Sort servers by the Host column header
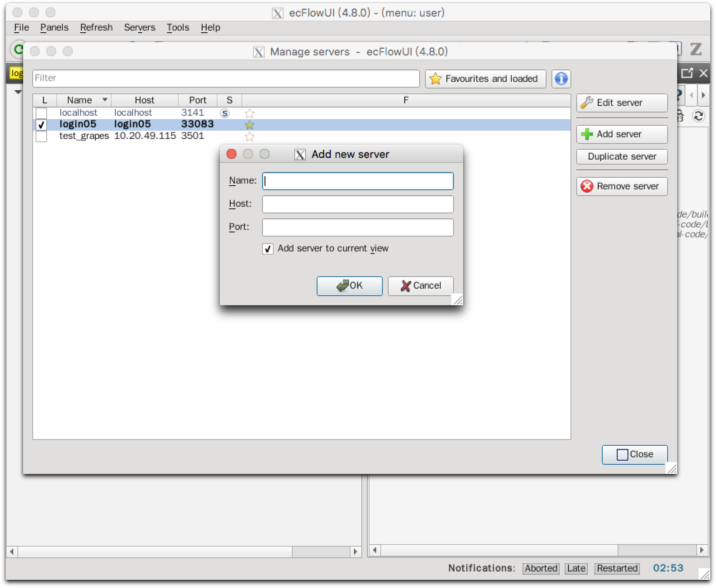The image size is (716, 588). 144,100
